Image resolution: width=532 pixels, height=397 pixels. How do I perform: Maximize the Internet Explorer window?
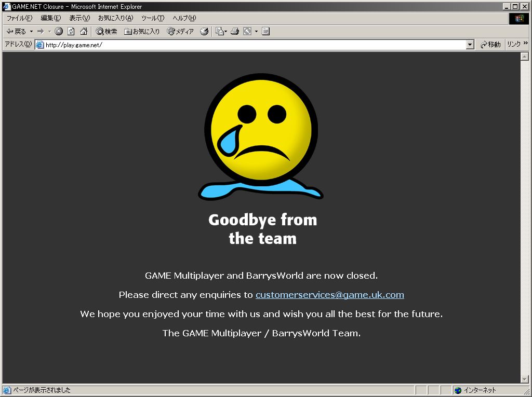[515, 6]
